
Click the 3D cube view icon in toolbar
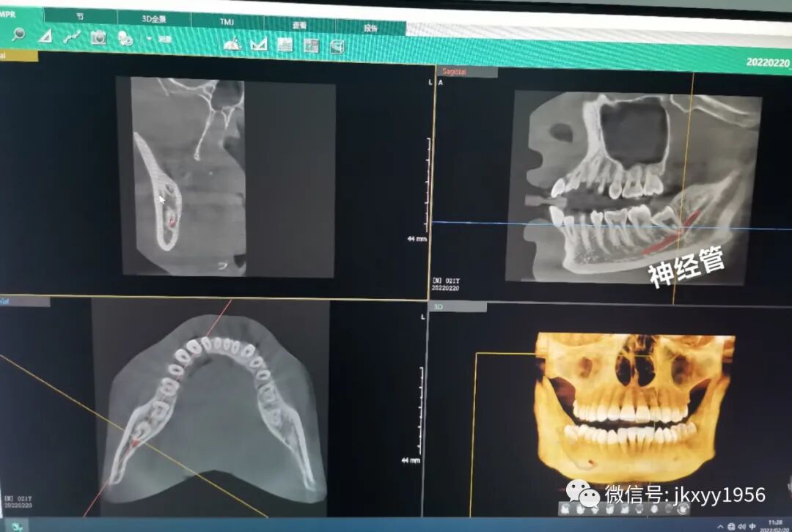tap(337, 47)
